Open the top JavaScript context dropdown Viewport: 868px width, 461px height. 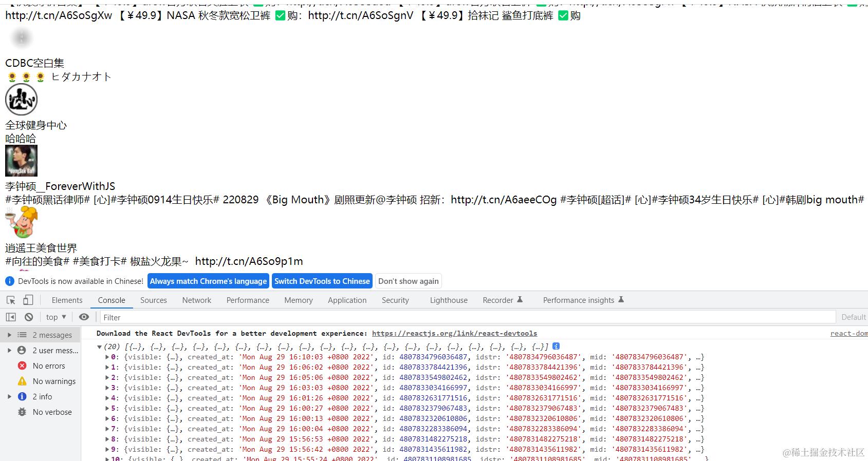(56, 317)
